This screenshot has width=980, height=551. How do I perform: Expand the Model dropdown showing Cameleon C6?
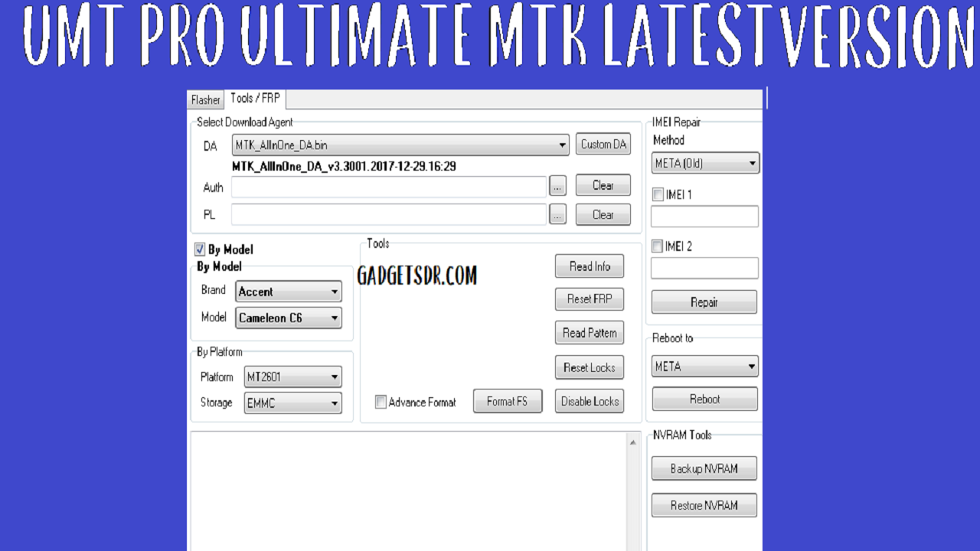pos(335,318)
